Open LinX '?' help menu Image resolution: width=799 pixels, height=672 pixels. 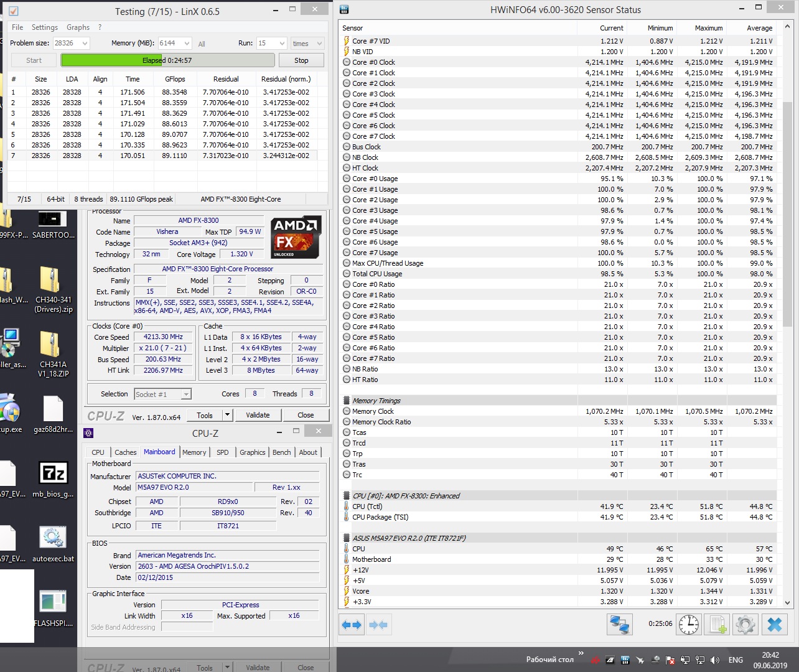point(100,27)
